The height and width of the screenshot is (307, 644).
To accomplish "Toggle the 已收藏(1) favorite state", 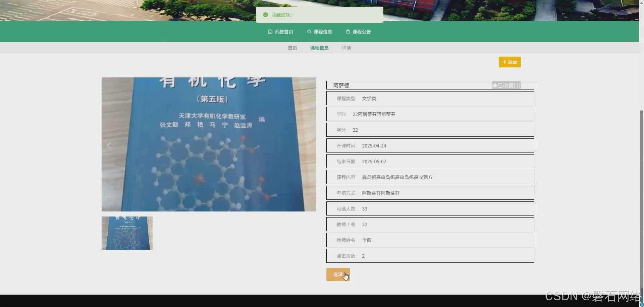I will click(506, 85).
